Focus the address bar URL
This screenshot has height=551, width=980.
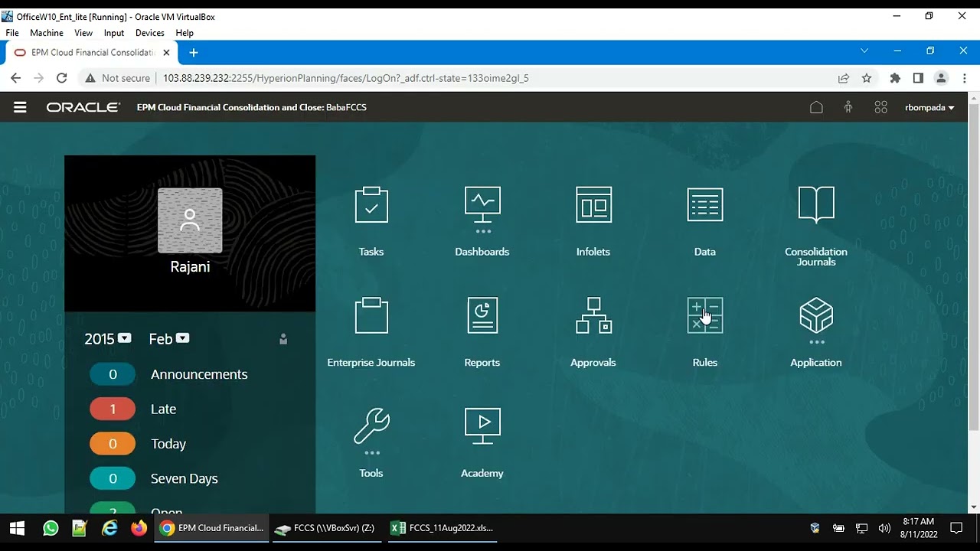[x=346, y=78]
